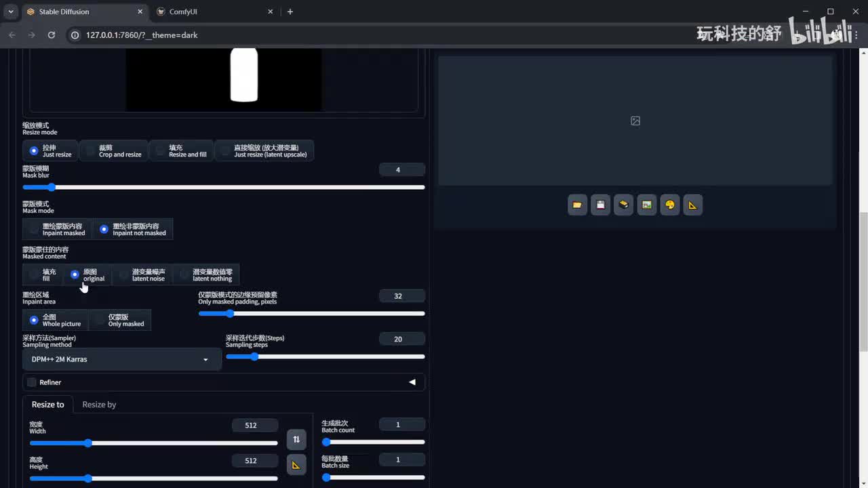Send image to img2img picture icon
868x488 pixels.
pyautogui.click(x=646, y=205)
